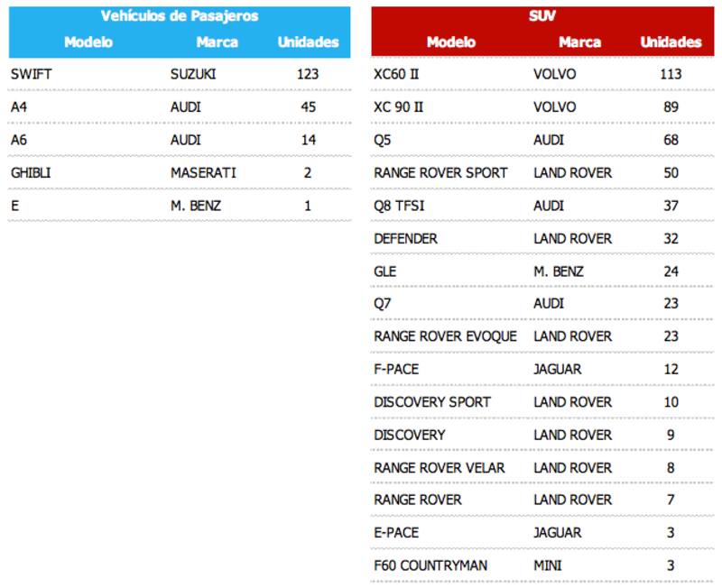Viewport: 722px width, 588px height.
Task: Click the SUZUKI brand cell
Action: (x=193, y=74)
